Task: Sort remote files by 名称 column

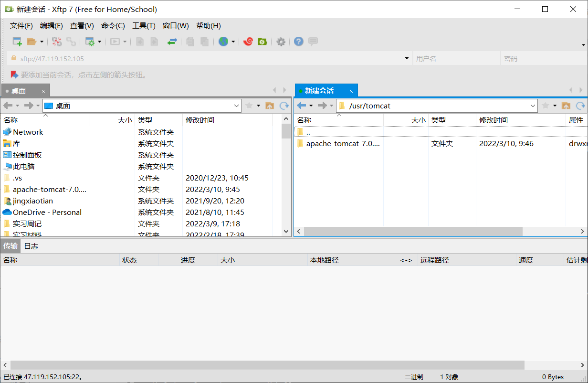Action: (339, 120)
